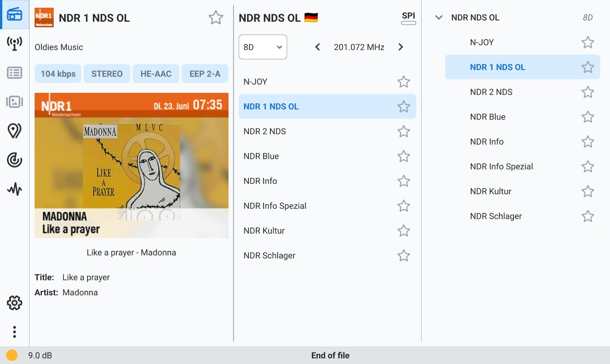The height and width of the screenshot is (364, 610).
Task: Favorite NDR Kultur in the middle list
Action: (x=404, y=231)
